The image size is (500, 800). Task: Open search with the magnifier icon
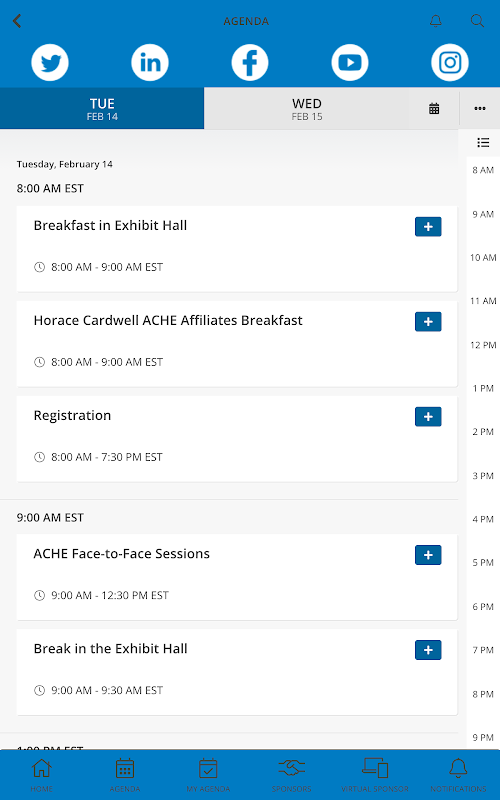pos(477,21)
